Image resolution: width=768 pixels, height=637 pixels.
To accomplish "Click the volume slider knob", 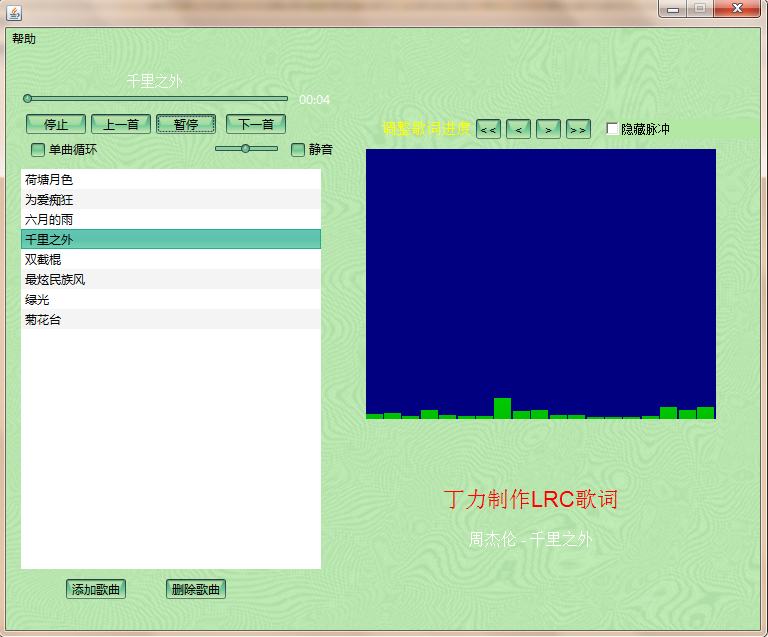I will pos(245,148).
